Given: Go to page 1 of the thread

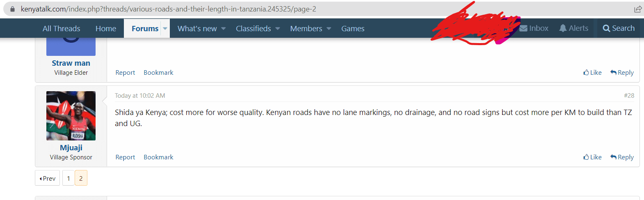Looking at the screenshot, I should (69, 178).
